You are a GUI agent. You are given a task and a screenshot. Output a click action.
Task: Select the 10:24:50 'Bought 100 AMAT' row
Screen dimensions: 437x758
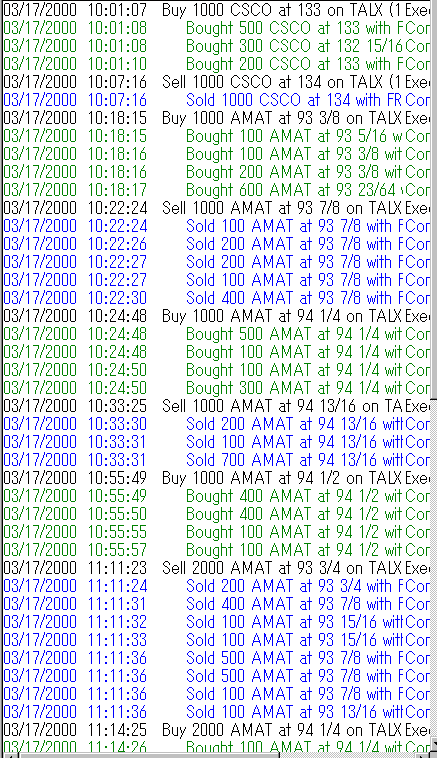pyautogui.click(x=216, y=370)
